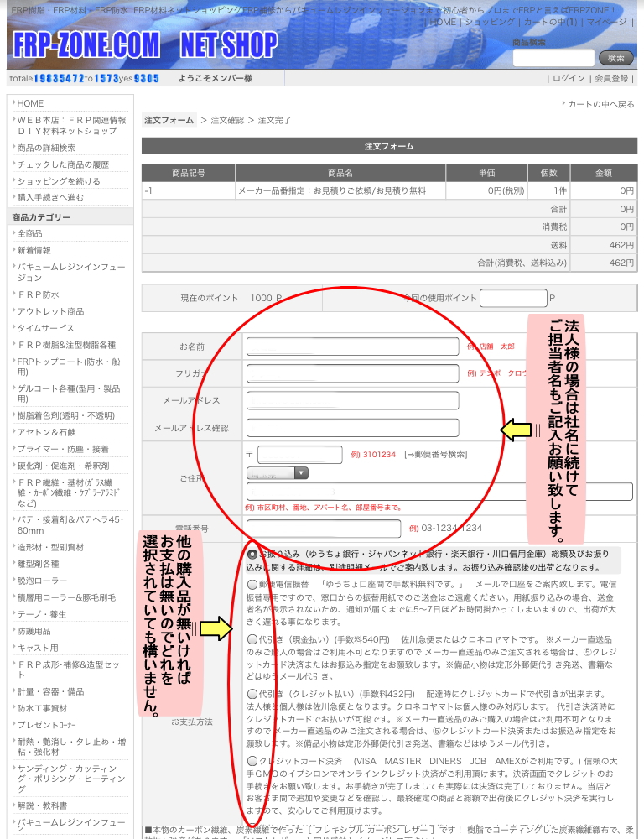Select 代引き（現金払い） radio button

(252, 638)
